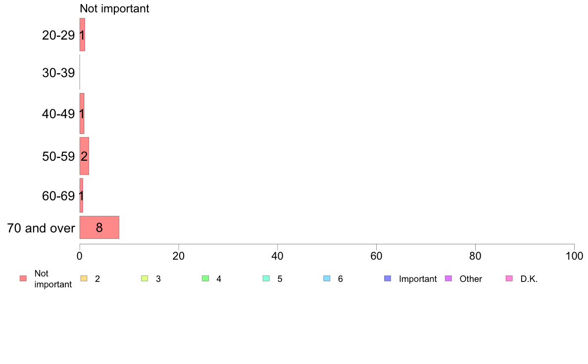Click the purple 'Other' legend swatch
This screenshot has width=588, height=364.
pyautogui.click(x=448, y=278)
